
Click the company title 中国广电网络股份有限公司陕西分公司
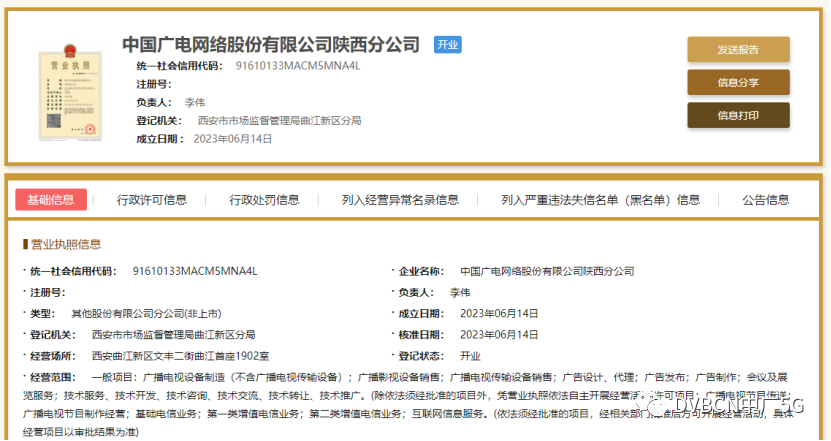point(271,45)
